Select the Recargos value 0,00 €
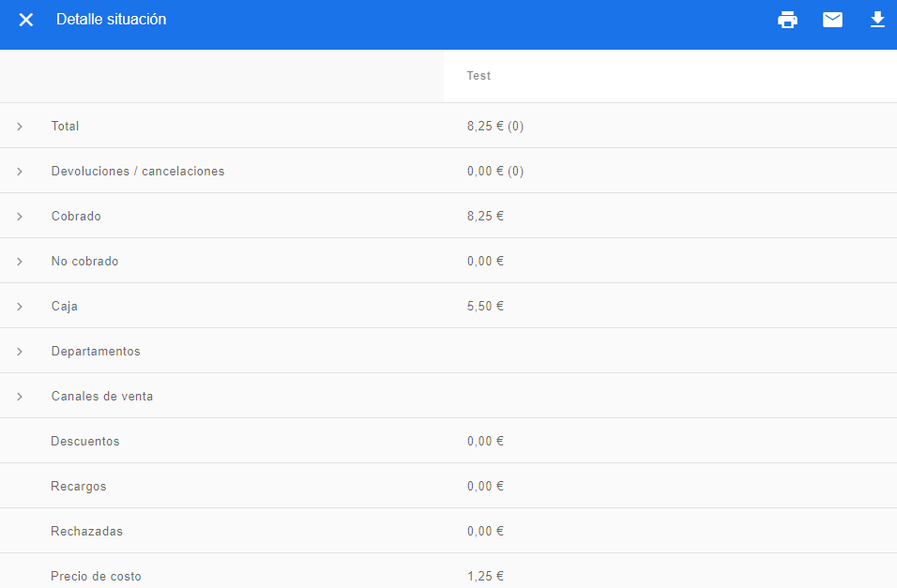This screenshot has width=897, height=588. (x=485, y=486)
